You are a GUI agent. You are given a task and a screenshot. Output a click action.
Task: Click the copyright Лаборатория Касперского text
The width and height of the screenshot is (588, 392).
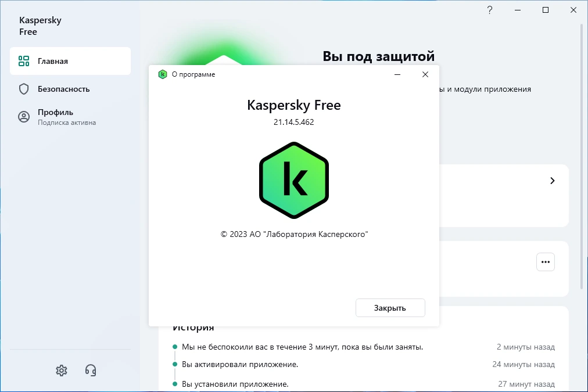[294, 234]
